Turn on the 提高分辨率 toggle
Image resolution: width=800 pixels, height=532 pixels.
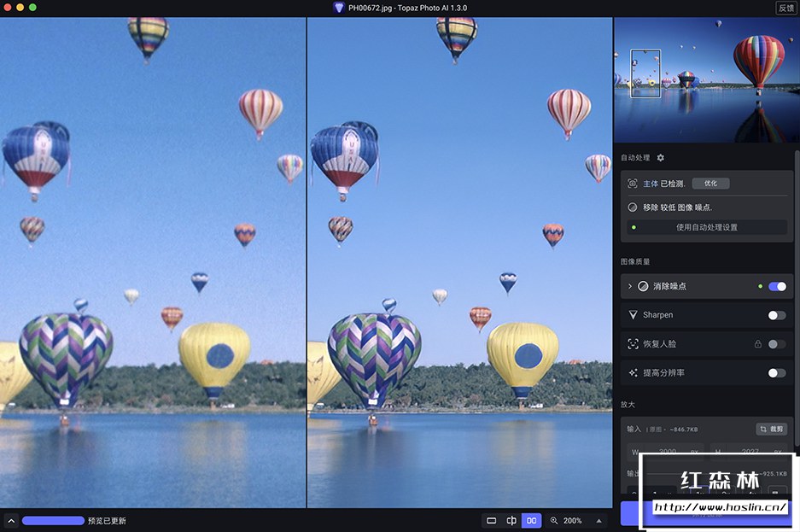[777, 373]
